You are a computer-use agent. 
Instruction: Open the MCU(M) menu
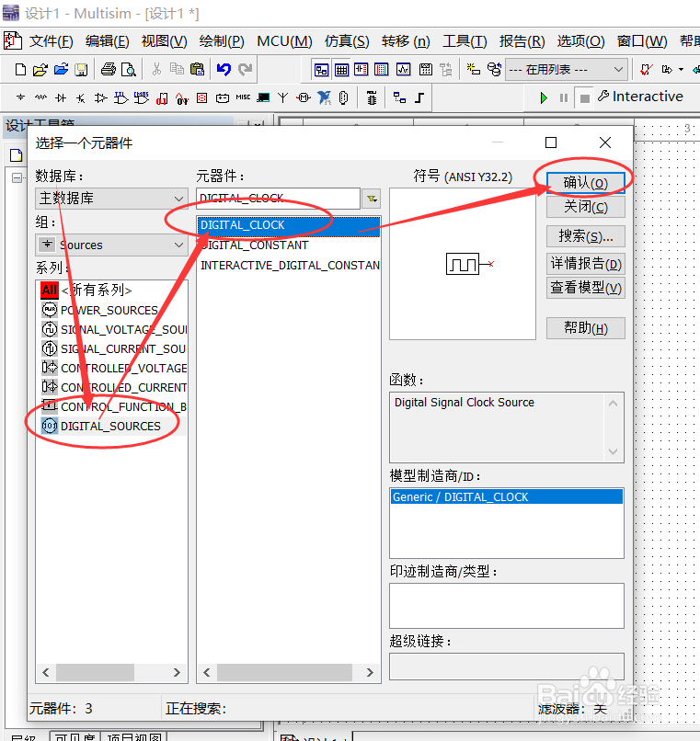284,41
